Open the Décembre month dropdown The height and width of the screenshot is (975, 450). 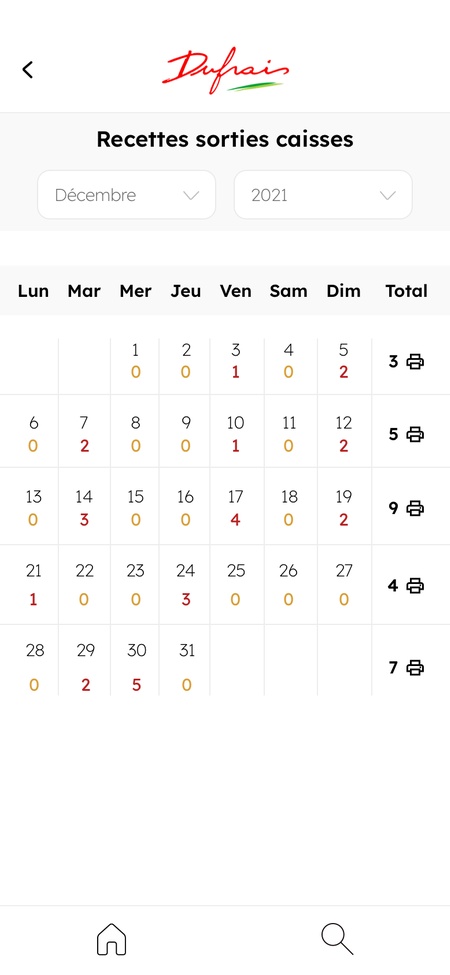pyautogui.click(x=127, y=195)
